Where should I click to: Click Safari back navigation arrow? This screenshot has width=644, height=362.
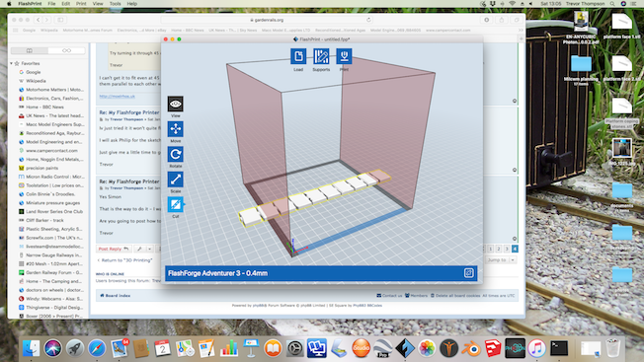tap(39, 20)
